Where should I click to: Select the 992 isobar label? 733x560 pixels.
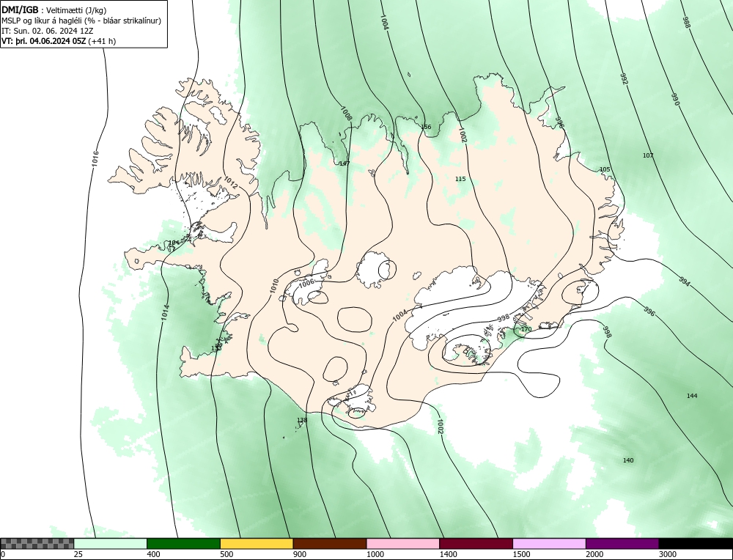coord(624,78)
